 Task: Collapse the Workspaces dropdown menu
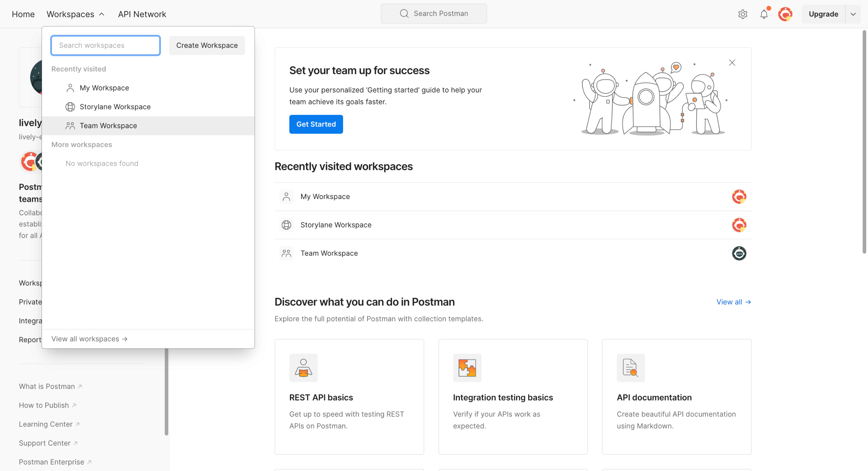tap(75, 14)
